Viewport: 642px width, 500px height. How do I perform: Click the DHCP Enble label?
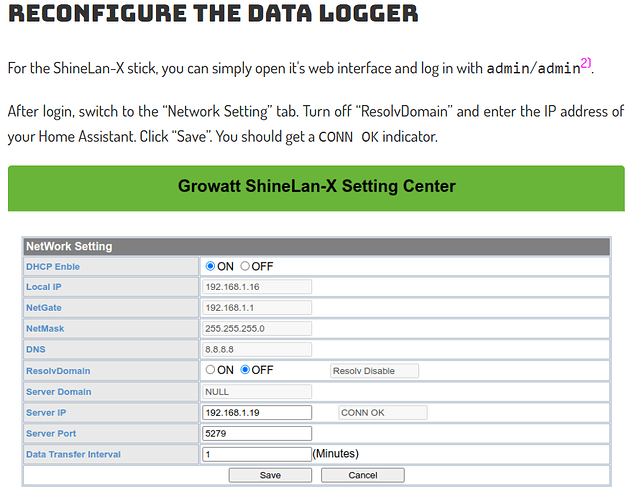[53, 267]
